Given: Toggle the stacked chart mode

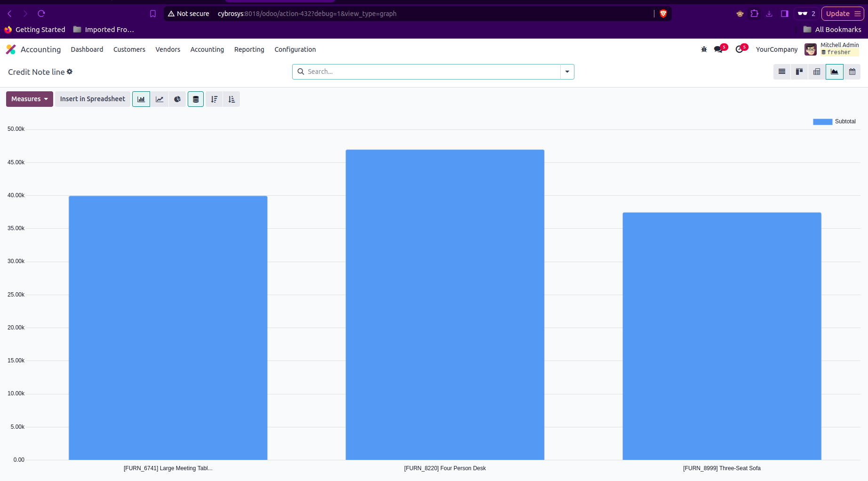Looking at the screenshot, I should point(196,99).
